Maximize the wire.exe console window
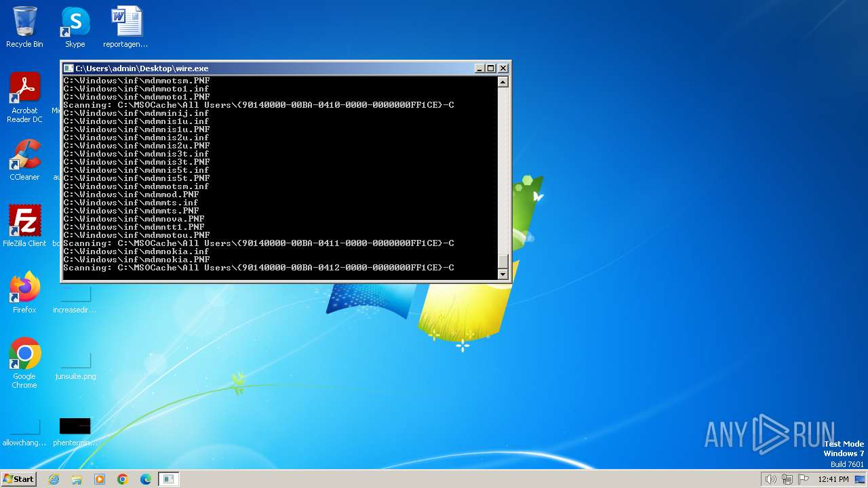 491,68
